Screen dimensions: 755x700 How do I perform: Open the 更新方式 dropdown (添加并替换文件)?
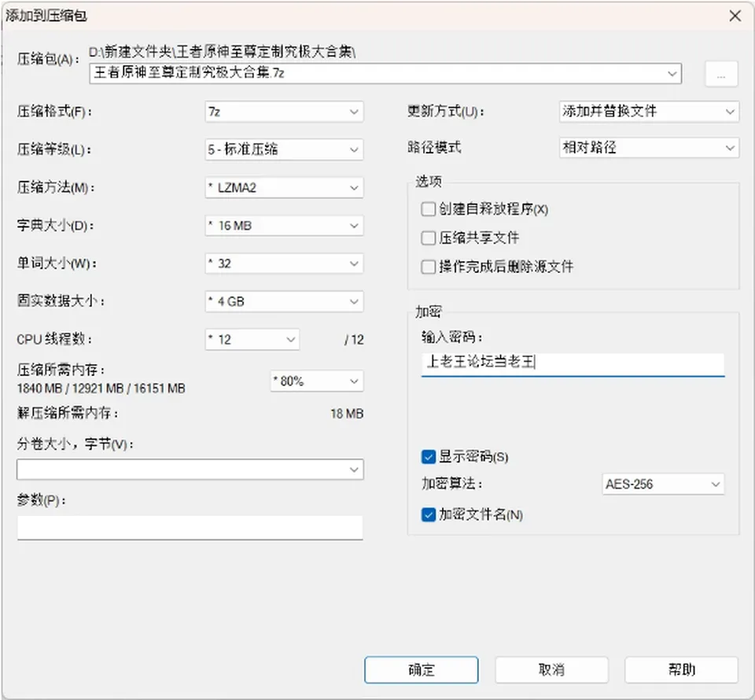pyautogui.click(x=649, y=111)
